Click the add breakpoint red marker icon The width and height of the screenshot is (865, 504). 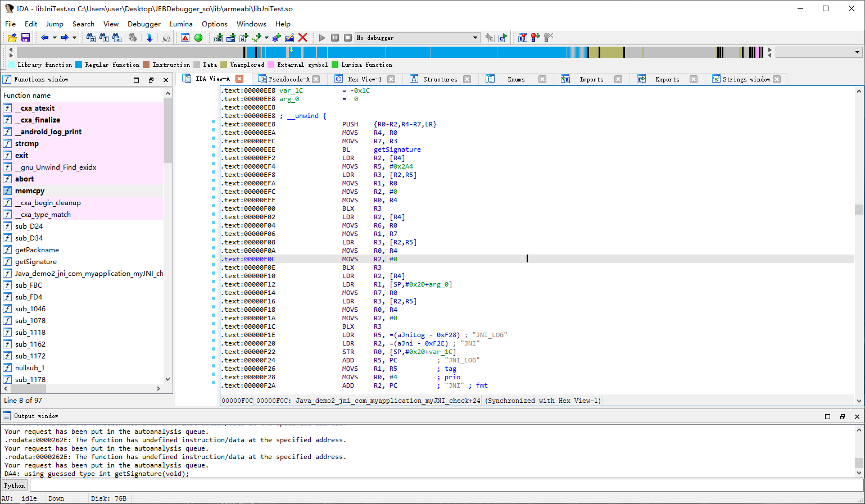[x=536, y=38]
